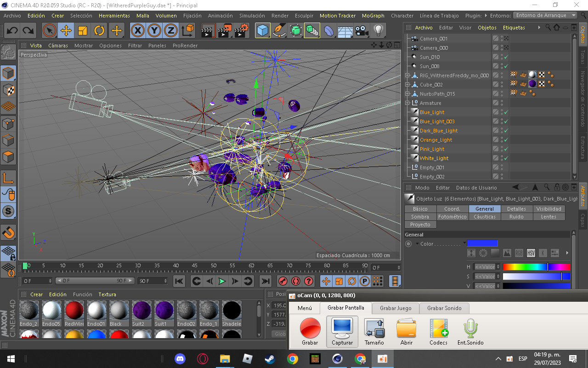Viewport: 588px width, 368px height.
Task: Enable Polygons mode in left toolbar
Action: (8, 157)
